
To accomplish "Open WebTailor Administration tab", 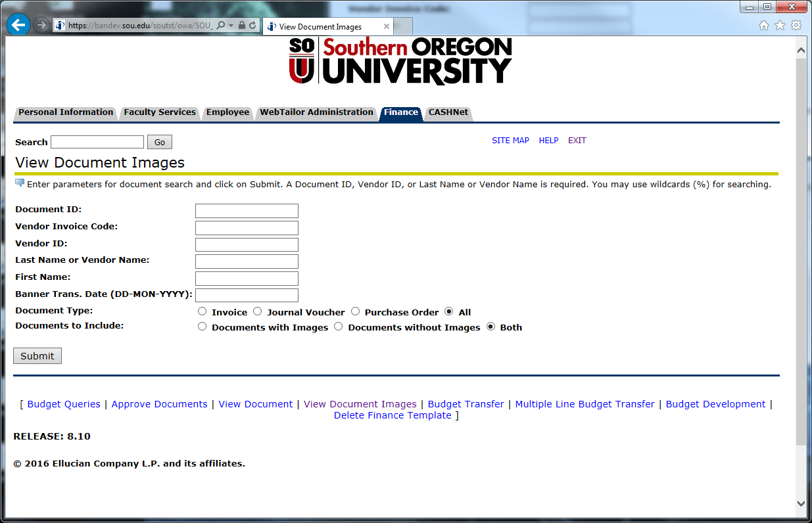I will [316, 112].
